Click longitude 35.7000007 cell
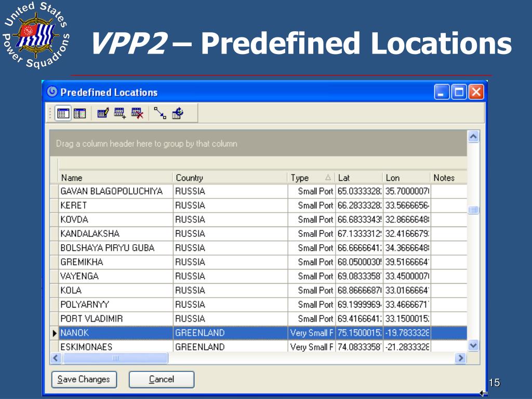 pos(407,191)
